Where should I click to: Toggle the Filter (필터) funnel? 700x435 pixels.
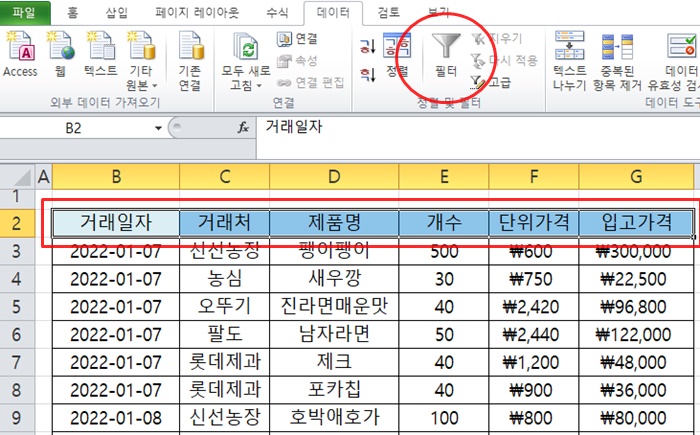coord(446,54)
